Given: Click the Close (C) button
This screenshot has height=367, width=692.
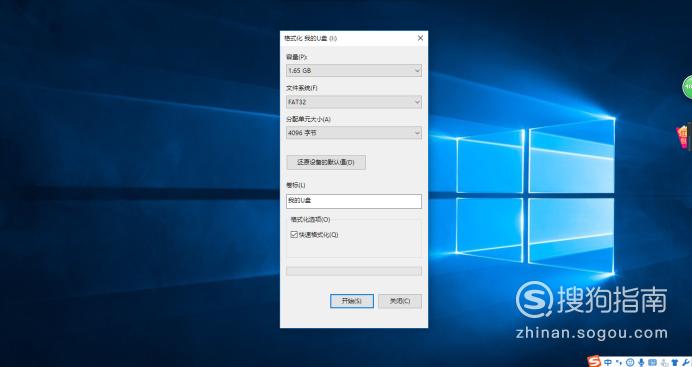Looking at the screenshot, I should (400, 301).
